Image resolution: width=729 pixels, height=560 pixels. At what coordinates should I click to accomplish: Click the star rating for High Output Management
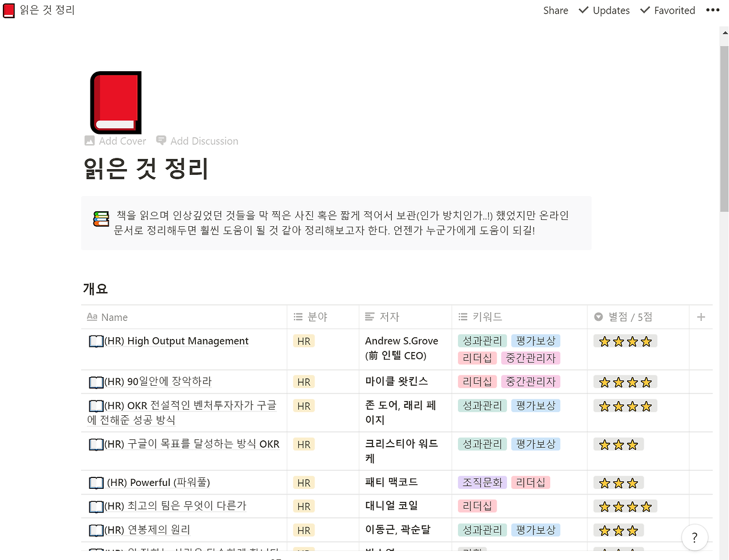tap(625, 342)
